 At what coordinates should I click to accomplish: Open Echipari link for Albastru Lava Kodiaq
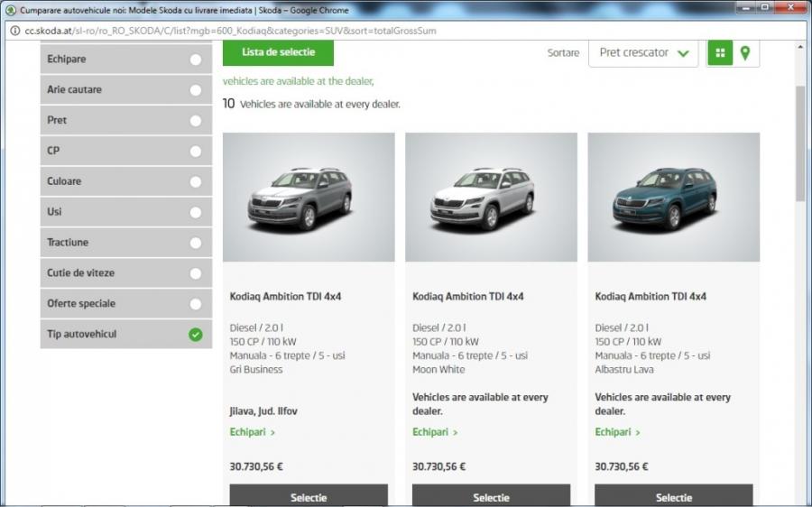(617, 432)
